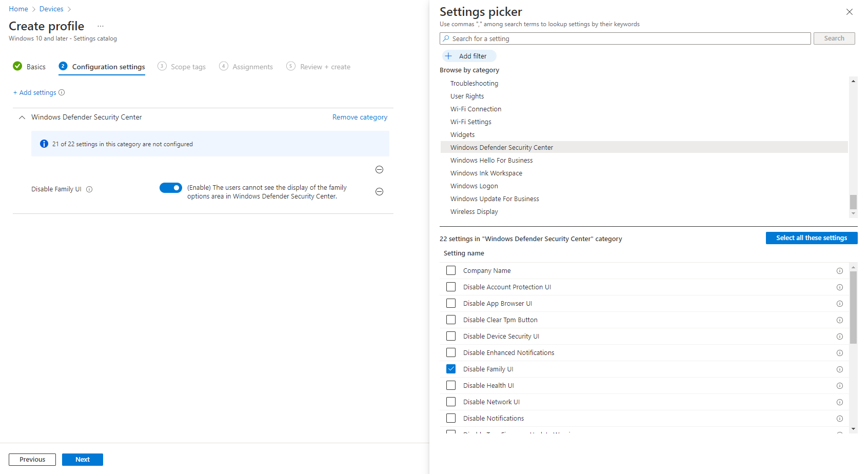Screen dimensions: 868x474
Task: Click the blue info icon in the not-configured banner
Action: pos(44,144)
